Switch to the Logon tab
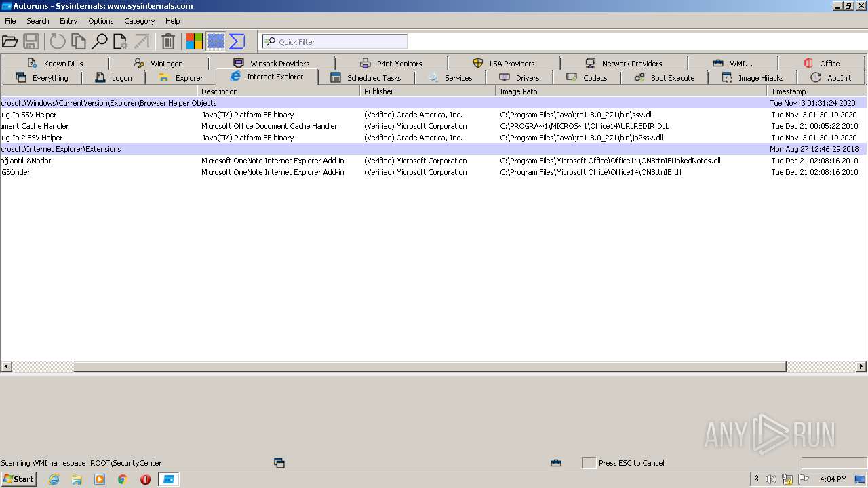 (x=113, y=77)
